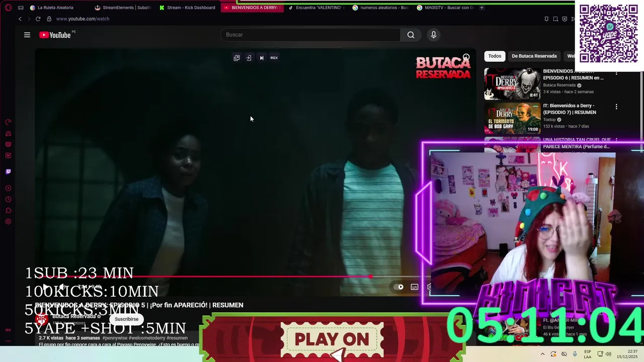Open the Opera GX menu logo
Screen dimensions: 644x362
click(x=8, y=8)
